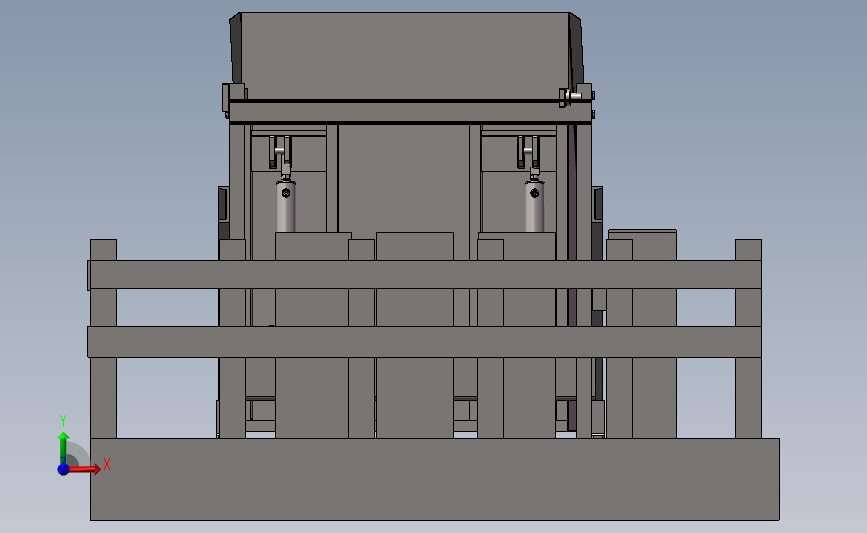Viewport: 867px width, 533px height.
Task: Select the lower horizontal rail of the front fence
Action: coord(424,342)
